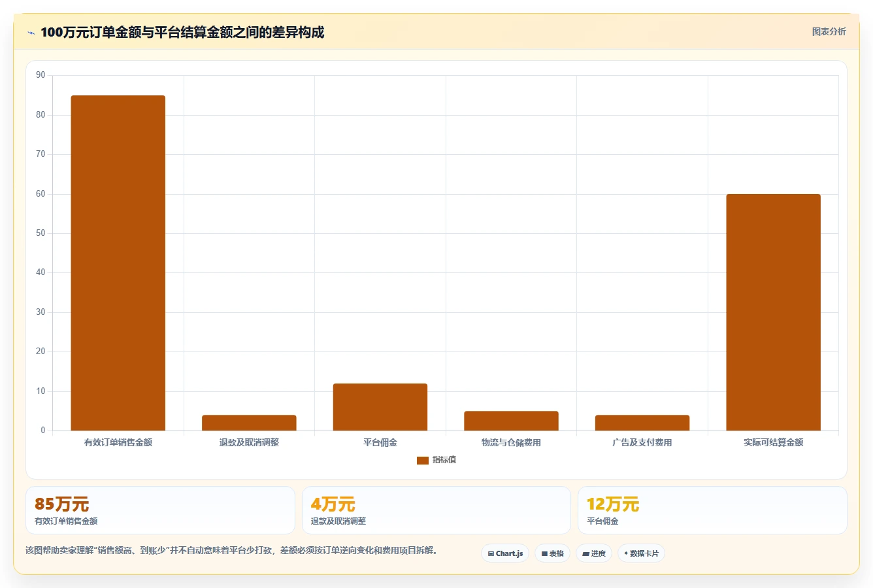
Task: Select the 广告及支付费用 bar in the chart
Action: [x=642, y=423]
